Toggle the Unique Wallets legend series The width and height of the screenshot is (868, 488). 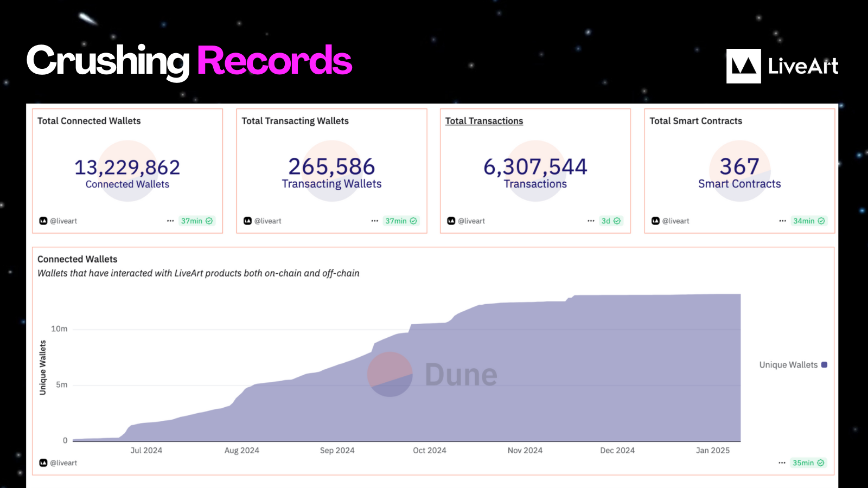(793, 365)
